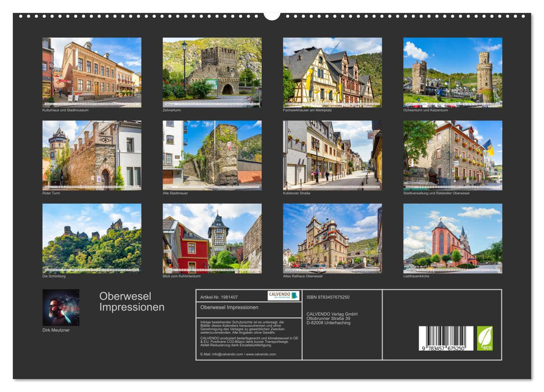Click the CALVENDO logo badge
The image size is (544, 392).
pos(283,296)
